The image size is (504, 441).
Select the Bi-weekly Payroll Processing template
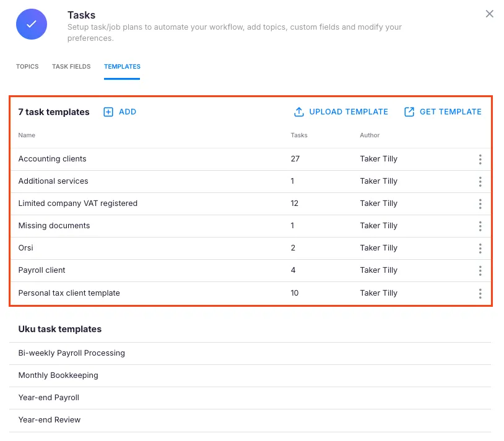(x=72, y=353)
